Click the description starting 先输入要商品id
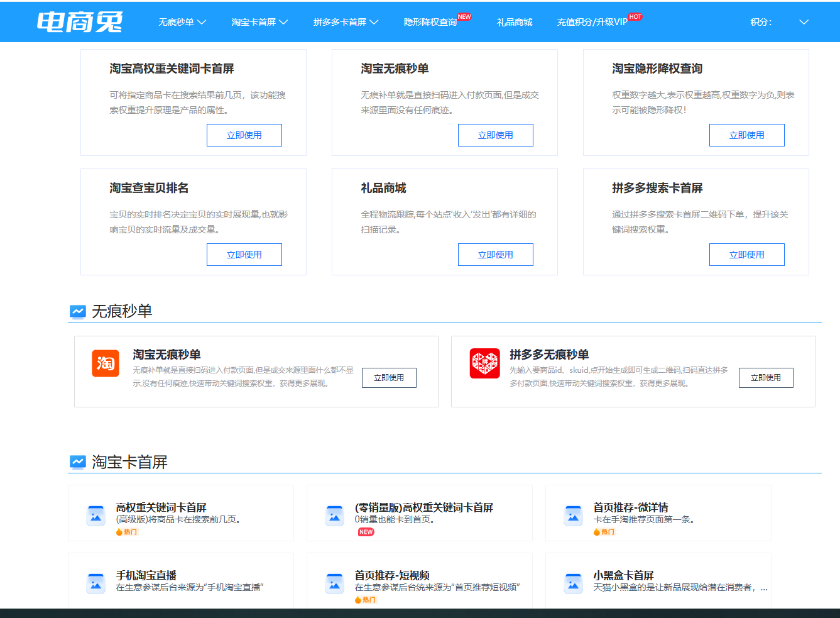The image size is (840, 618). pyautogui.click(x=619, y=377)
